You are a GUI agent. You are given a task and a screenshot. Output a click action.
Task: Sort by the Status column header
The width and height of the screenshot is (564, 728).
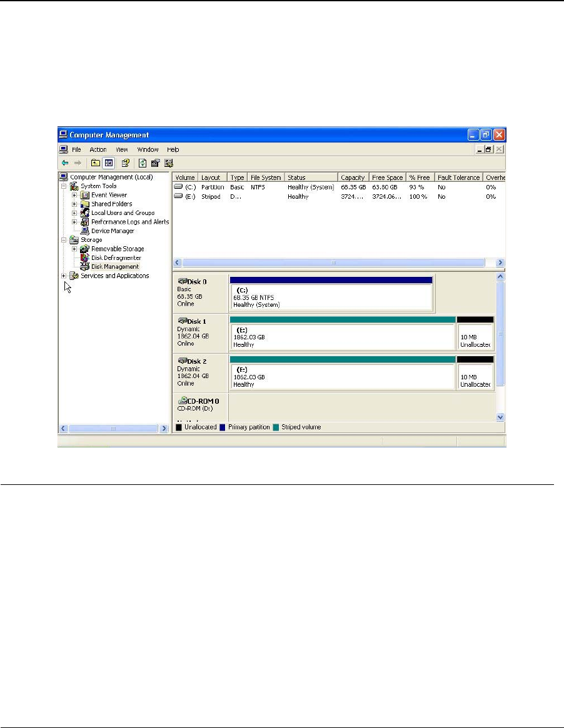pos(311,177)
